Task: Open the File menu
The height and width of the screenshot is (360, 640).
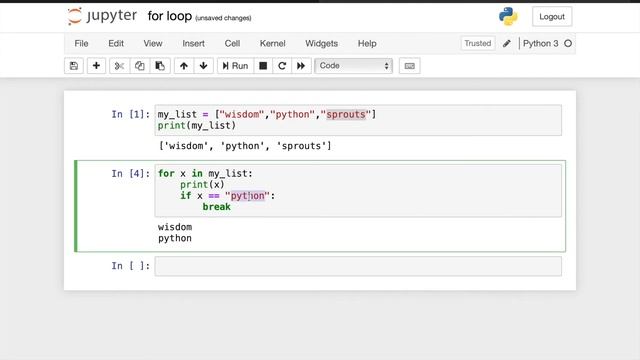Action: pyautogui.click(x=81, y=43)
